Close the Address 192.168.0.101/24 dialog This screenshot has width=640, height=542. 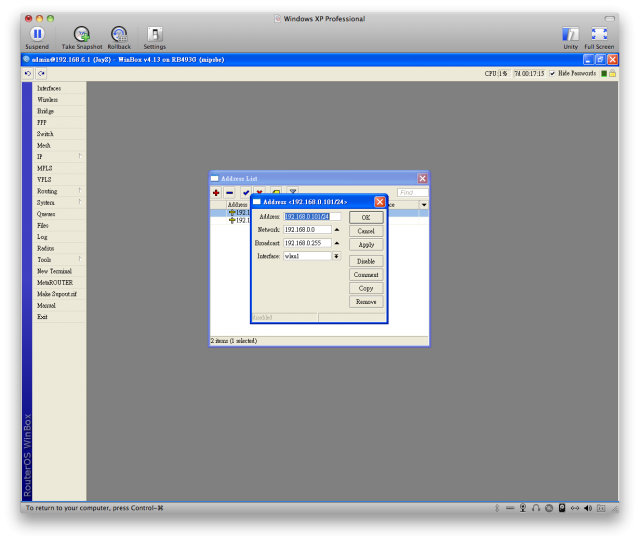coord(380,202)
